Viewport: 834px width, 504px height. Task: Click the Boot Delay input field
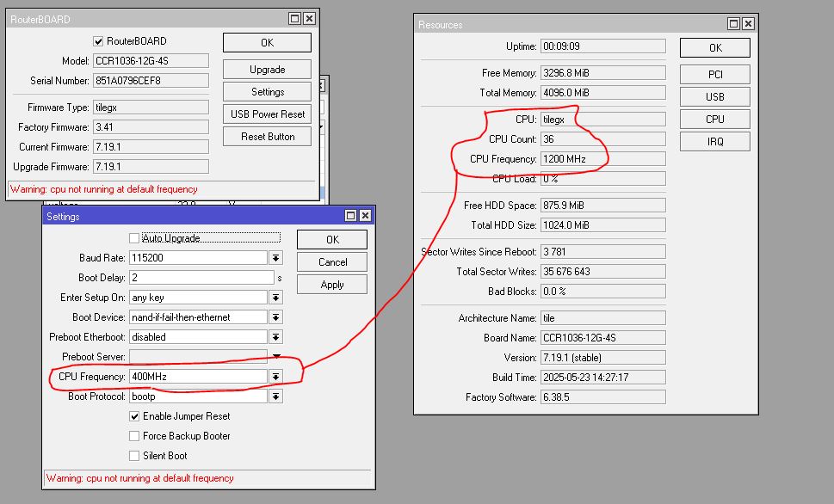click(202, 278)
